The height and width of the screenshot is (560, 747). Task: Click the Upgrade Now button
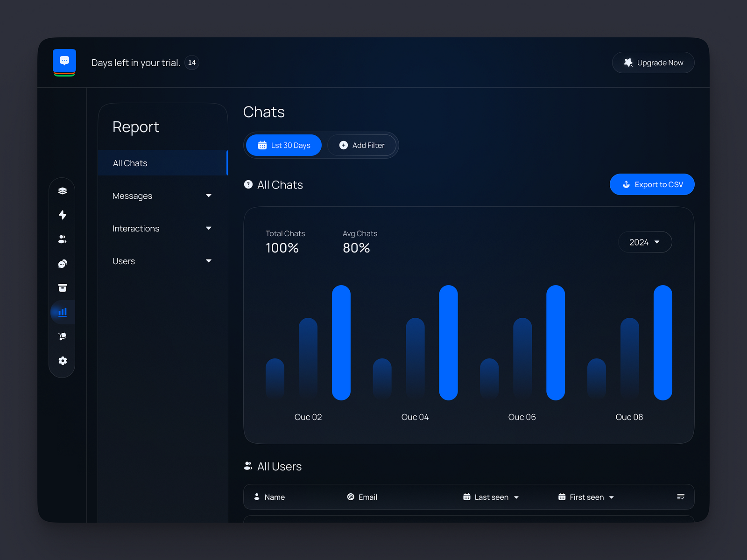pyautogui.click(x=653, y=63)
